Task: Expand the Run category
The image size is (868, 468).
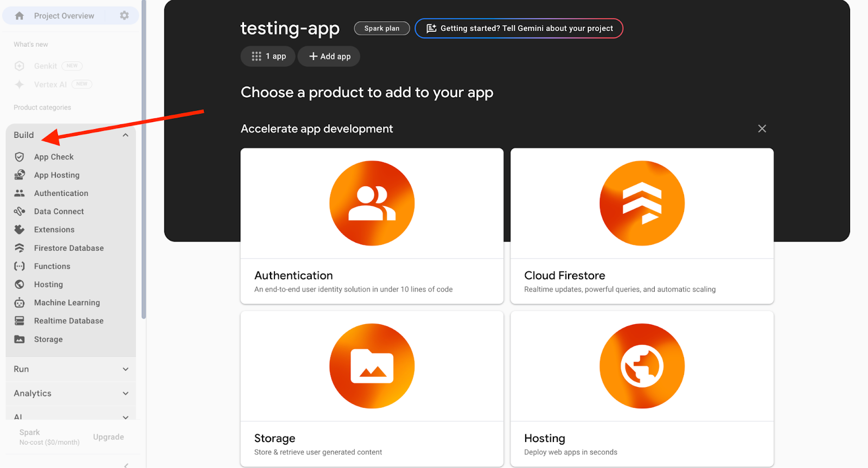Action: pyautogui.click(x=71, y=369)
